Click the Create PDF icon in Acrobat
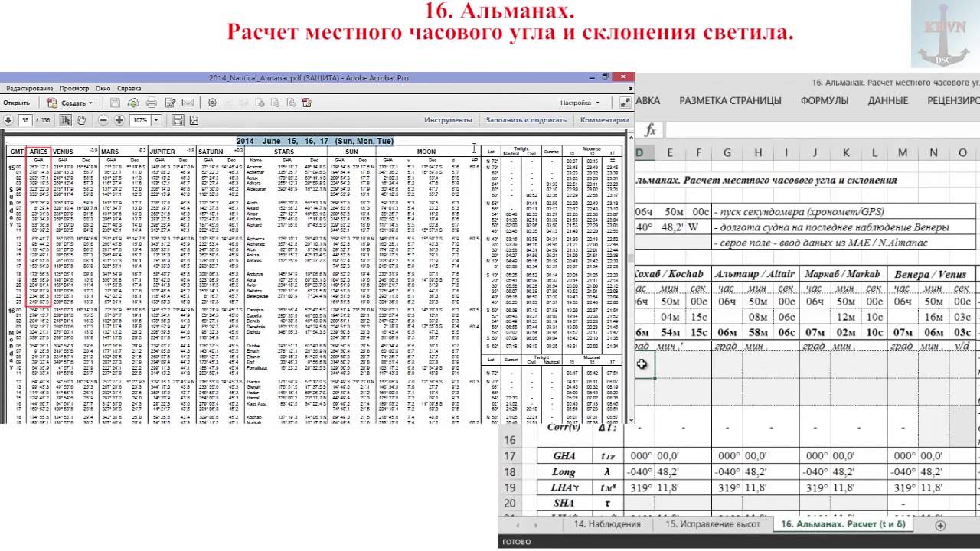 coord(51,103)
